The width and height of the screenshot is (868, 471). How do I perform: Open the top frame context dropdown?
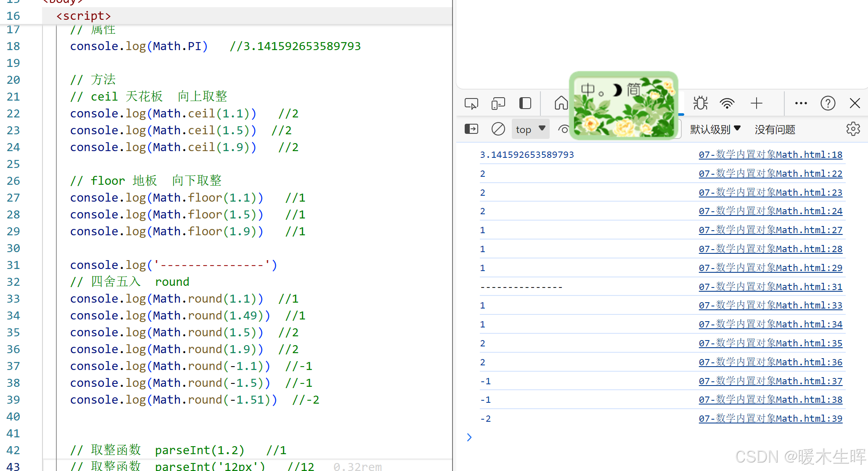(530, 129)
